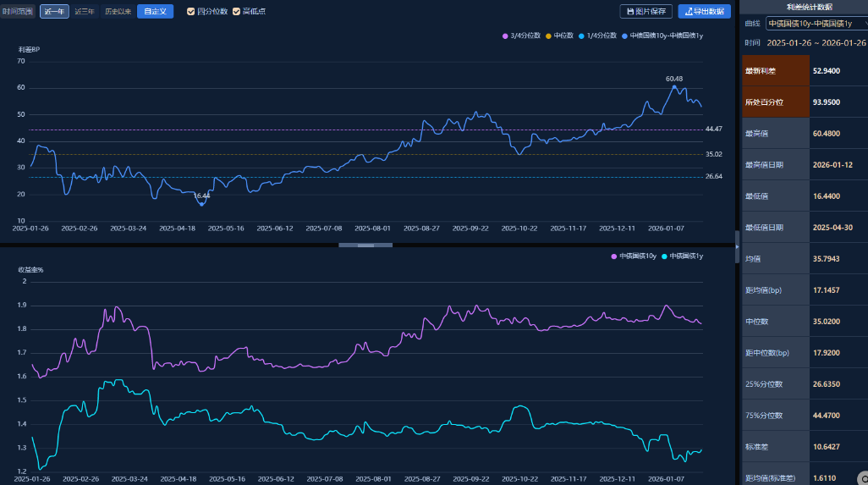
Task: Toggle the 3/4分位数 purple legend marker
Action: point(505,36)
